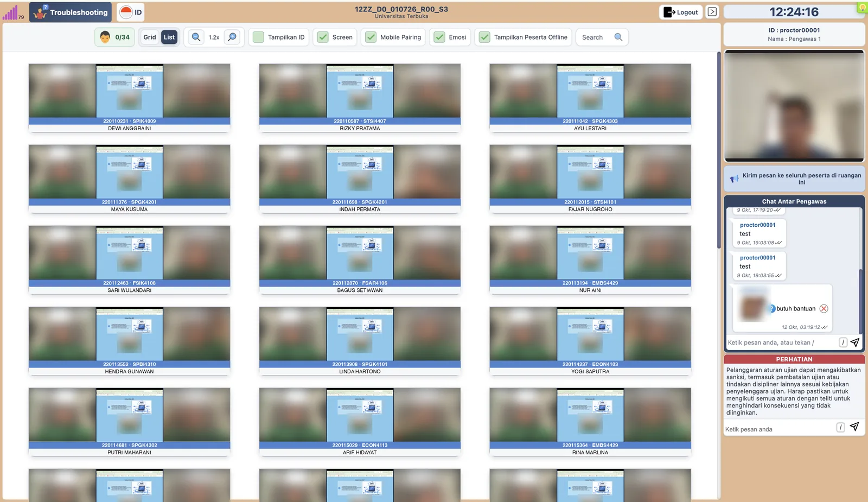868x502 pixels.
Task: Click the lightbulb hint icon
Action: [862, 8]
